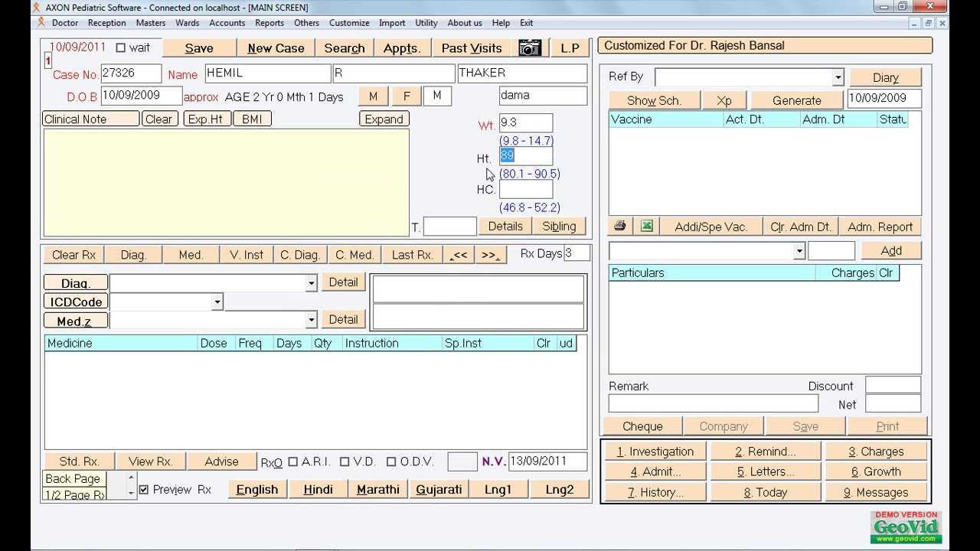The height and width of the screenshot is (551, 980).
Task: Click the Sibling button
Action: [559, 227]
